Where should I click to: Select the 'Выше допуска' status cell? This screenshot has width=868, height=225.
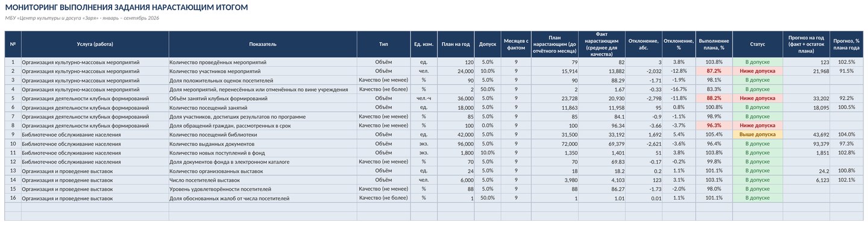click(x=758, y=135)
